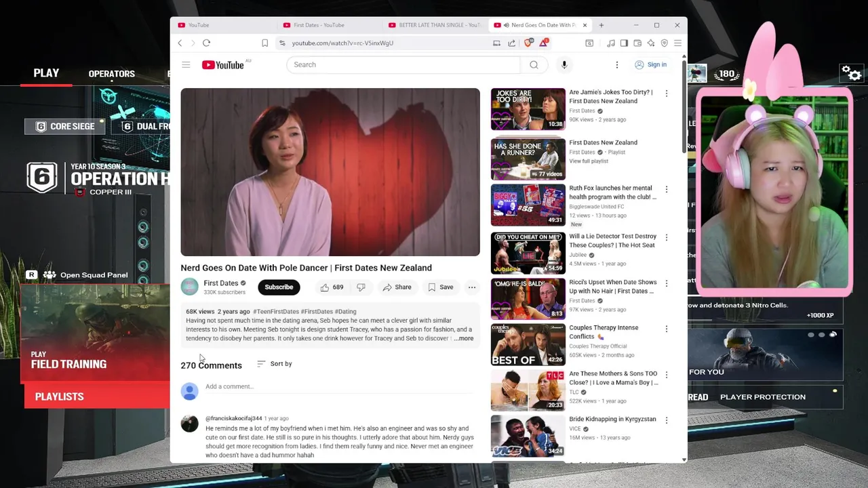The image size is (868, 488).
Task: Open commenter @franciskakocifaj344 profile link
Action: (x=233, y=418)
